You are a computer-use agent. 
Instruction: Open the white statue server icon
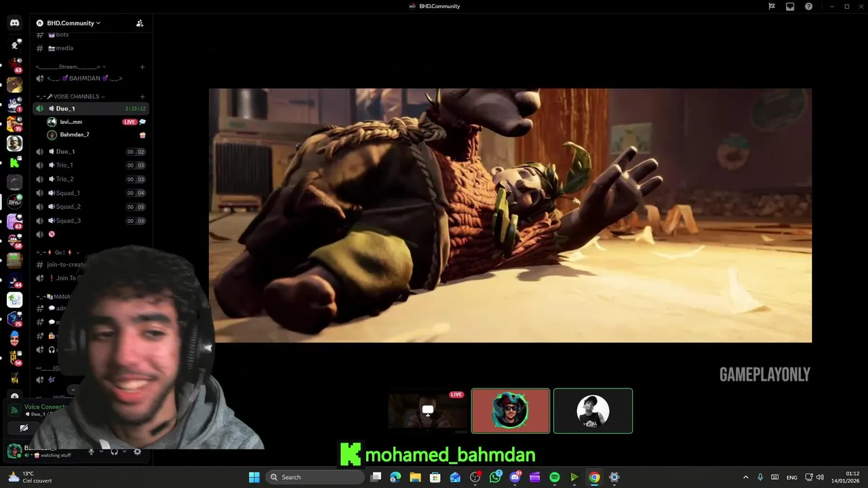click(14, 143)
